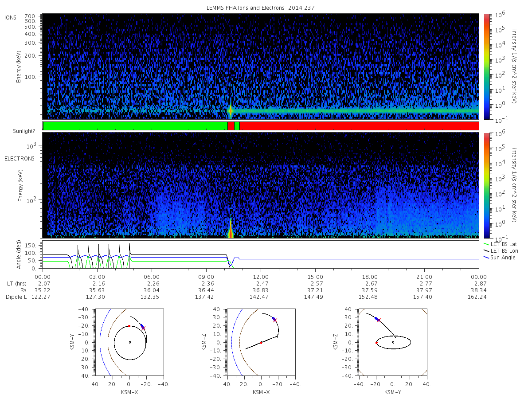Click the ELECTRONS panel label
This screenshot has width=532, height=399.
(x=20, y=158)
